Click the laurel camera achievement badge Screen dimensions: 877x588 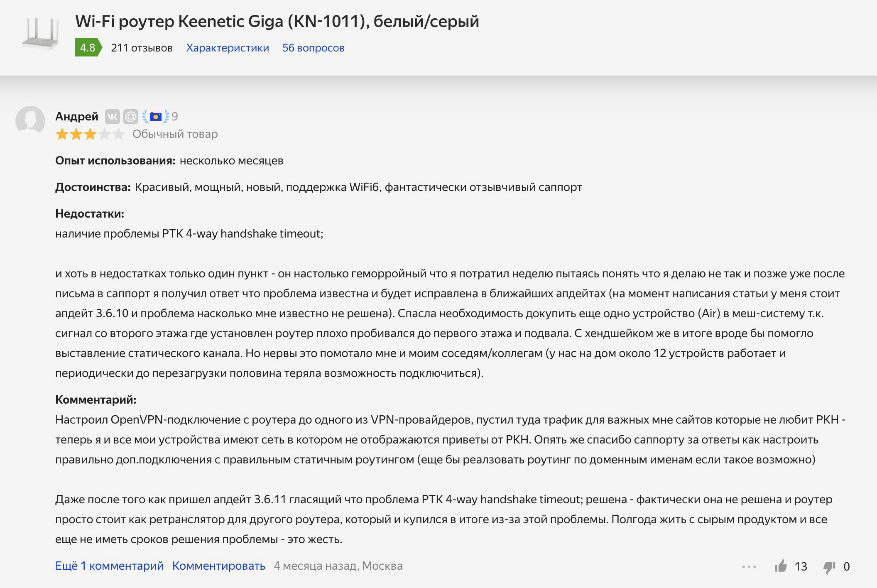click(156, 117)
